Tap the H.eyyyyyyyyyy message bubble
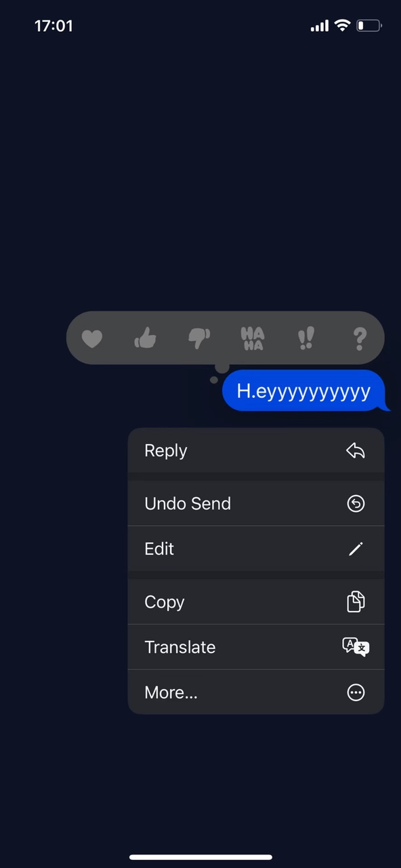 tap(305, 391)
